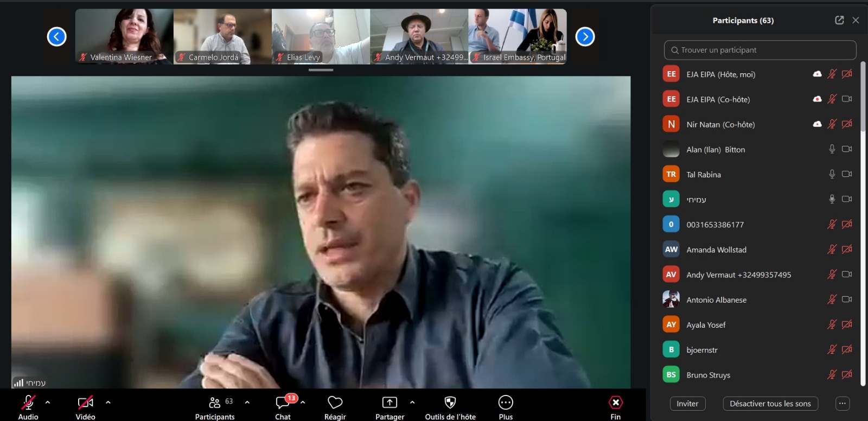Show next video thumbnails with right arrow
This screenshot has width=868, height=421.
point(585,37)
